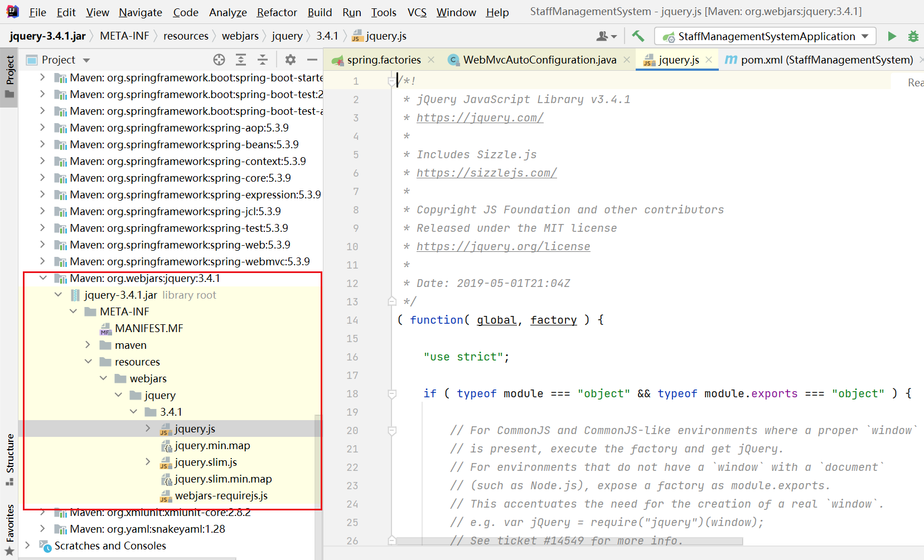
Task: Click the 'factory' parameter on line 14
Action: [x=553, y=320]
